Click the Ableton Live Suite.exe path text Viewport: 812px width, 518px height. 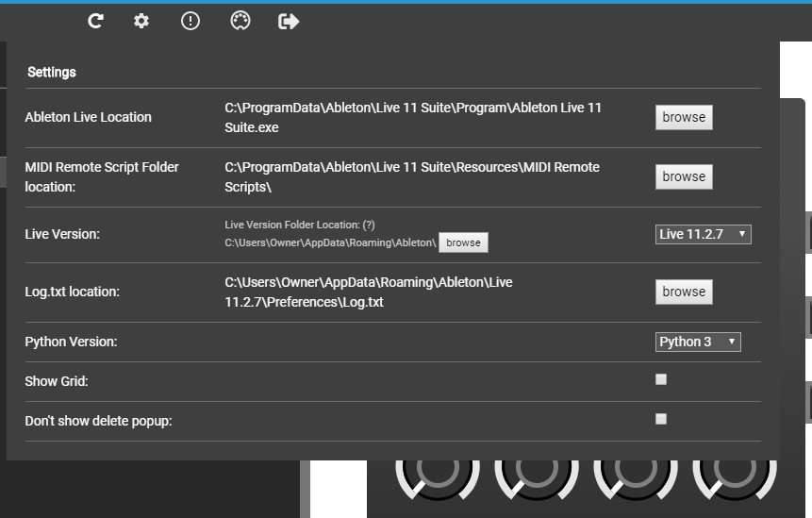pos(413,117)
